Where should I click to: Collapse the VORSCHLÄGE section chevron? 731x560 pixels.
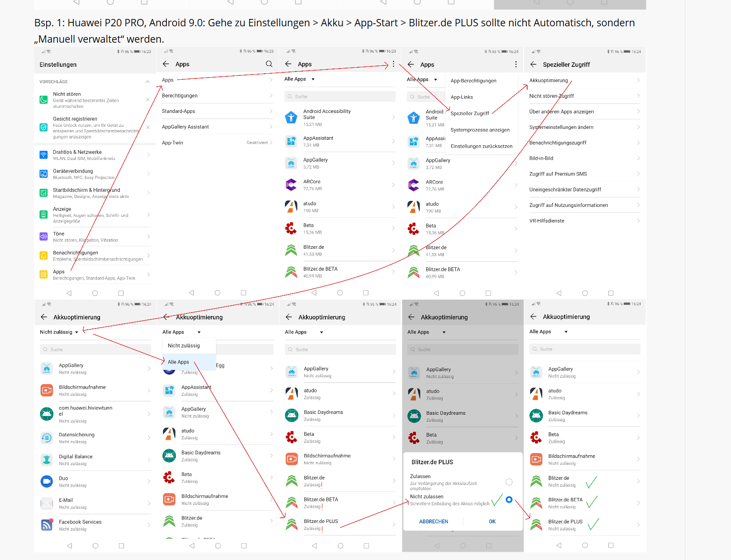[147, 81]
